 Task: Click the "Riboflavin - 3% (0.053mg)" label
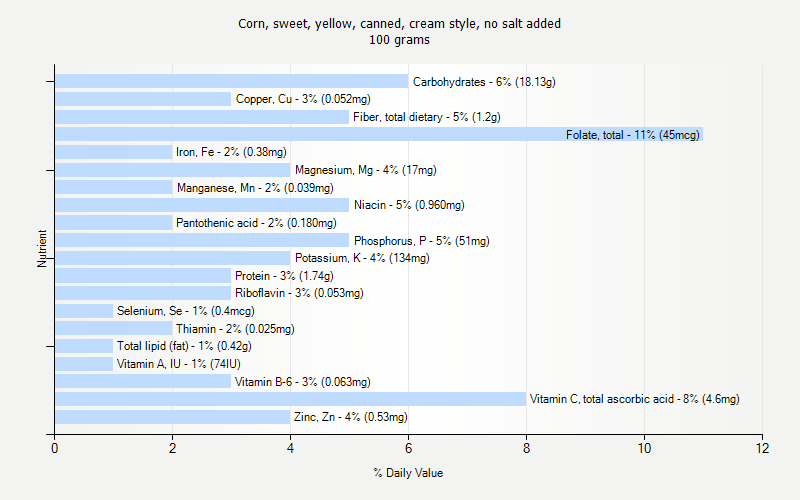299,293
